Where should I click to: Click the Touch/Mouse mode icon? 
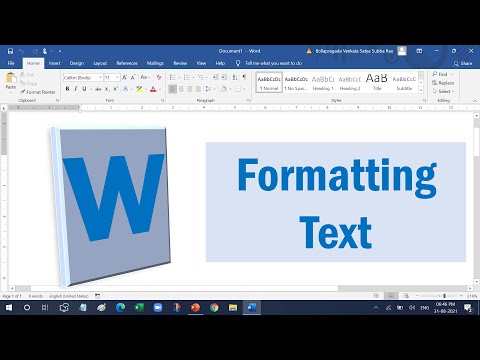(45, 51)
